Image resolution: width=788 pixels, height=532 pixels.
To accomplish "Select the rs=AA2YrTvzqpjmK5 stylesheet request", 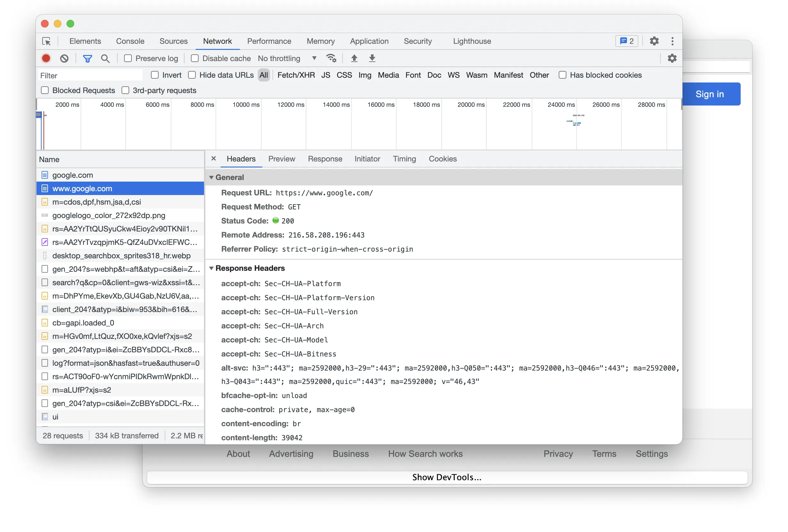I will (120, 242).
